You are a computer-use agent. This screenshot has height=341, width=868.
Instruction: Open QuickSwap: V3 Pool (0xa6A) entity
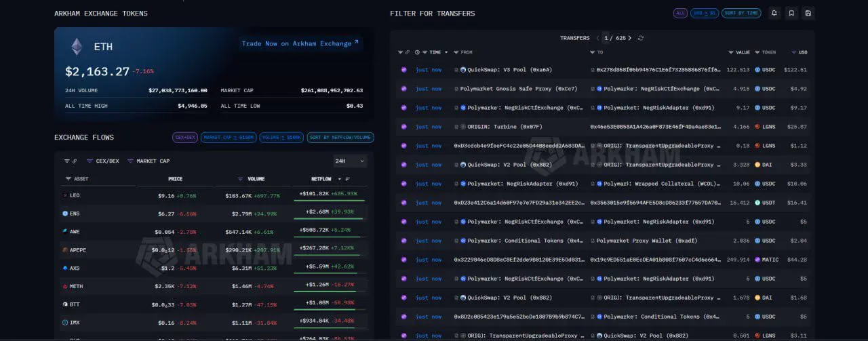[x=509, y=70]
